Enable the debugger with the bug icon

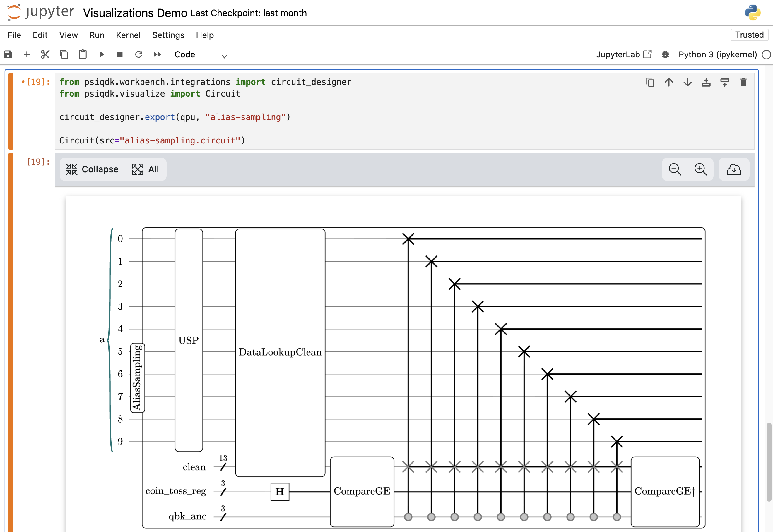(x=665, y=54)
